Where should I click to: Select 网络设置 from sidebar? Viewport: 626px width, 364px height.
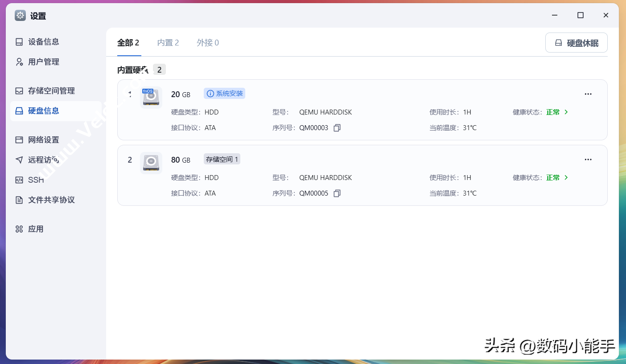(43, 140)
